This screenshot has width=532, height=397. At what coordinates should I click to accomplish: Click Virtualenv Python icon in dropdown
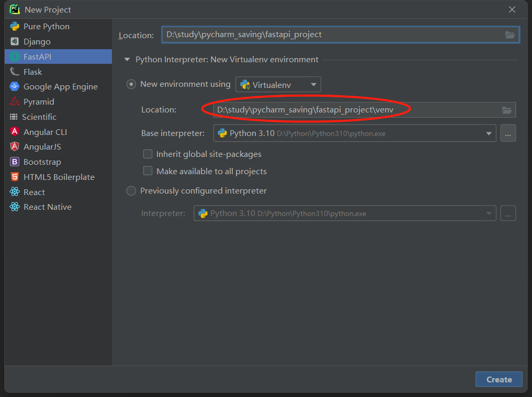tap(245, 85)
